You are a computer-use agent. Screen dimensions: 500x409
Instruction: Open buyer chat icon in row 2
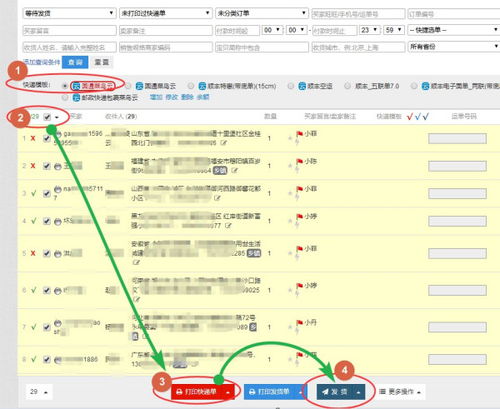pyautogui.click(x=58, y=166)
